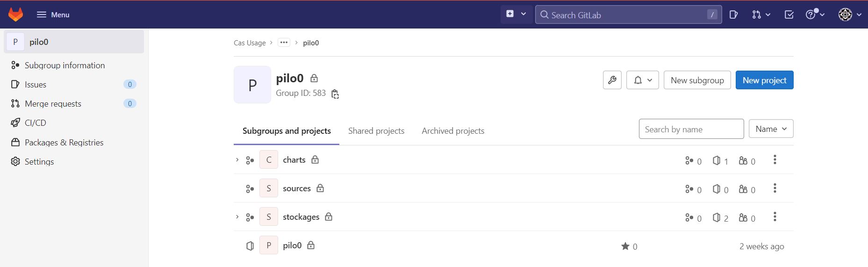The height and width of the screenshot is (267, 868).
Task: Click the pilo0 group avatar
Action: point(252,85)
